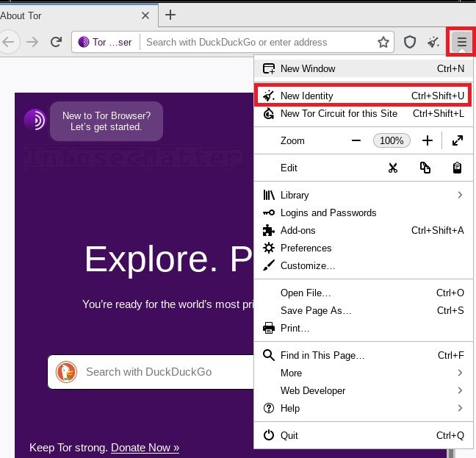Choose Customize… in the menu

364,265
